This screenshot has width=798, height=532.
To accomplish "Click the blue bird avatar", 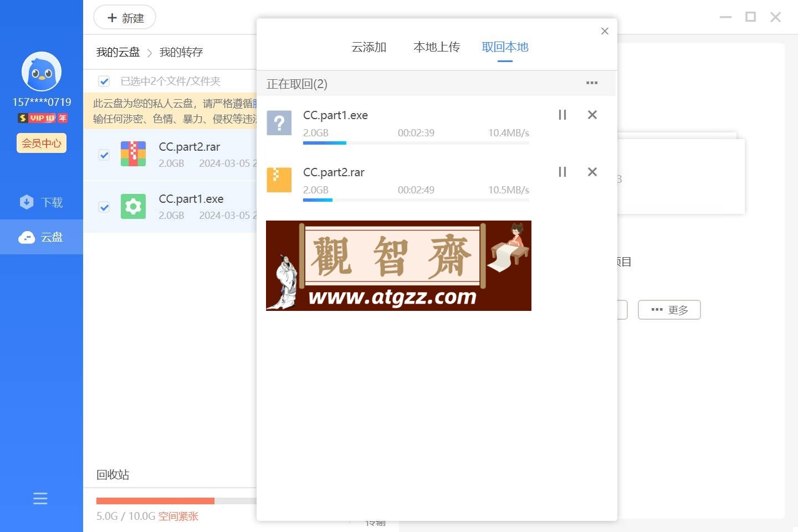I will pos(42,71).
